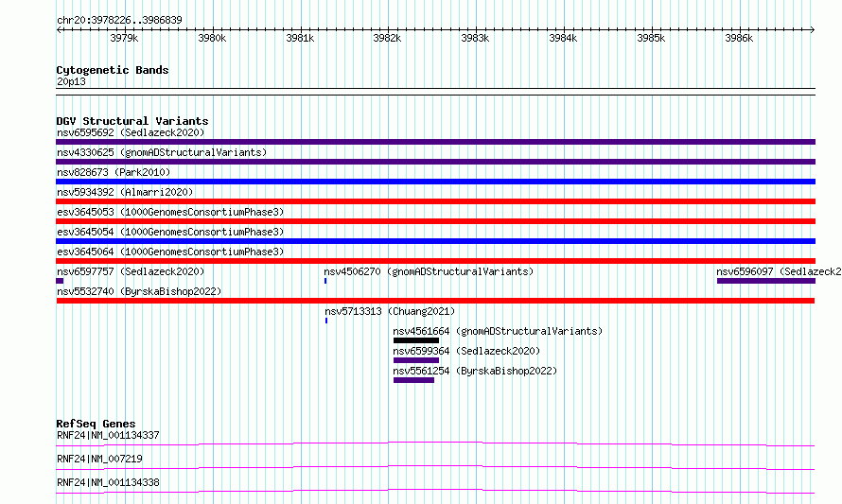842x504 pixels.
Task: Open nsv4506270 (gnomADStructuralVariants) label
Action: [430, 271]
